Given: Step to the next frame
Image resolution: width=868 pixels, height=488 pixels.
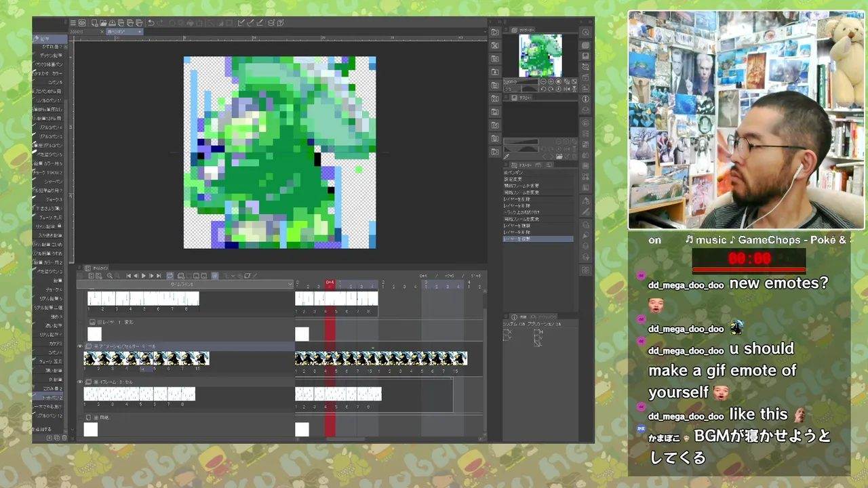Looking at the screenshot, I should (151, 276).
